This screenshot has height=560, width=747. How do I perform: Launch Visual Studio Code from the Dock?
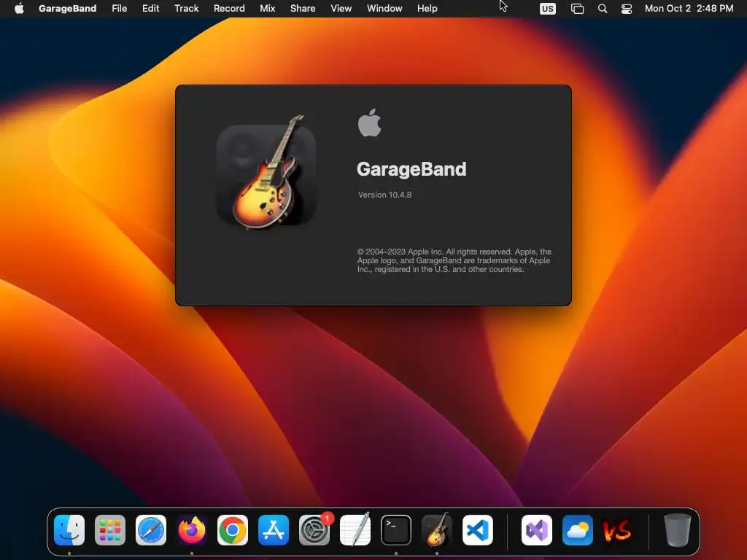click(477, 529)
